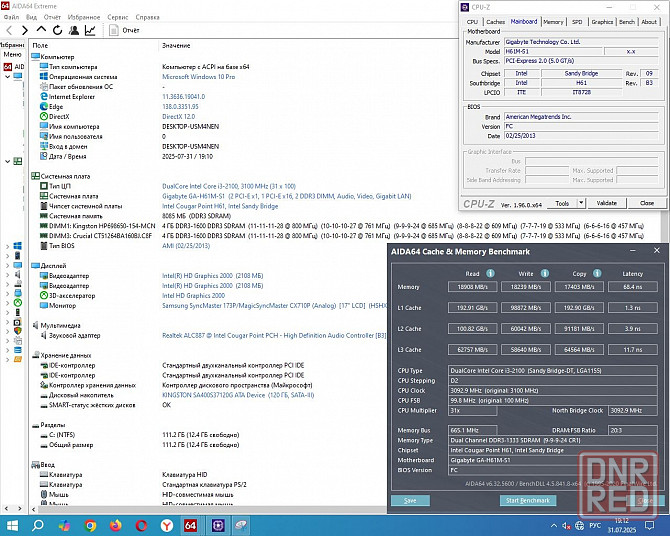Switch to the CPU tab in CPU-Z
The width and height of the screenshot is (670, 536).
[x=472, y=22]
